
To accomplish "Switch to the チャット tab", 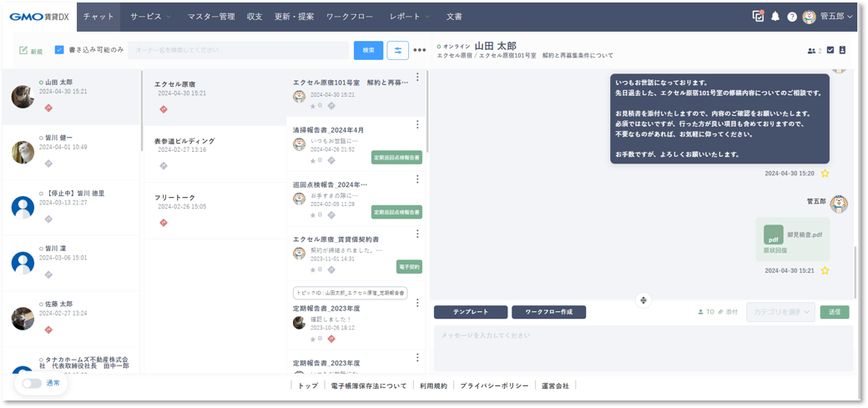I will (x=98, y=17).
